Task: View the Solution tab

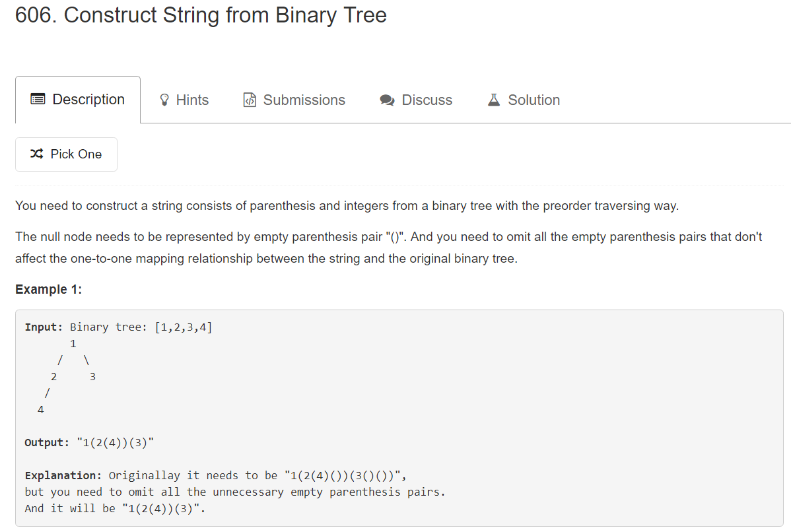Action: [533, 100]
